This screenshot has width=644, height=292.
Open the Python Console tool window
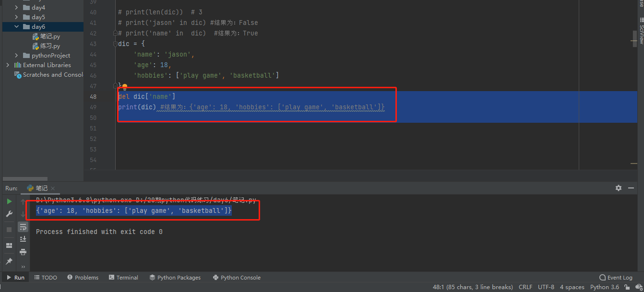tap(237, 277)
